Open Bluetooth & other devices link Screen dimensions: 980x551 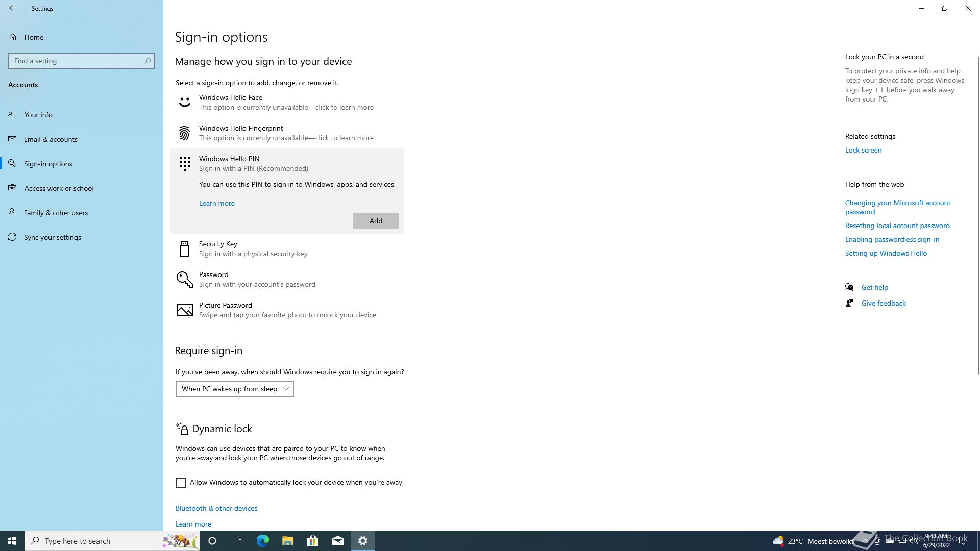click(x=216, y=508)
